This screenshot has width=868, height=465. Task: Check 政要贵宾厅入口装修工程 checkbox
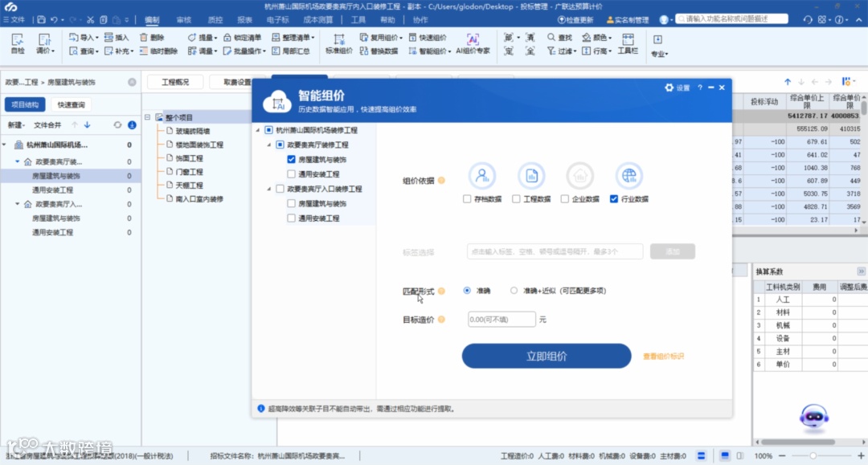(280, 189)
